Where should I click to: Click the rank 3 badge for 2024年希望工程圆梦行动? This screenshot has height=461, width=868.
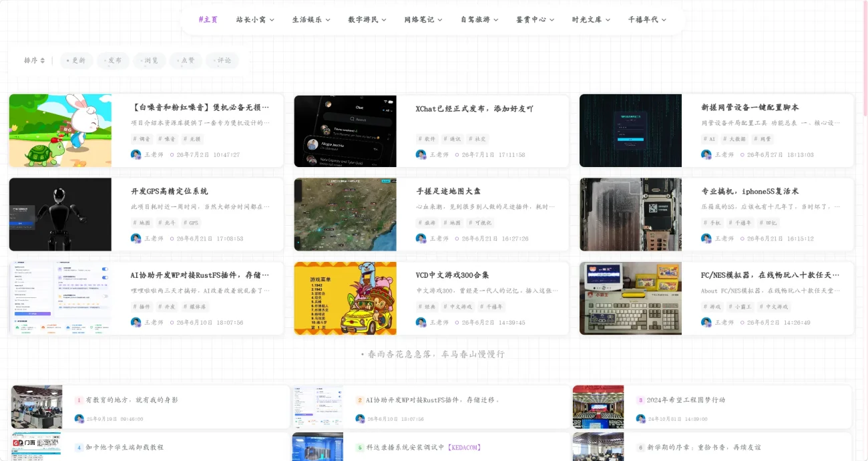pos(640,400)
